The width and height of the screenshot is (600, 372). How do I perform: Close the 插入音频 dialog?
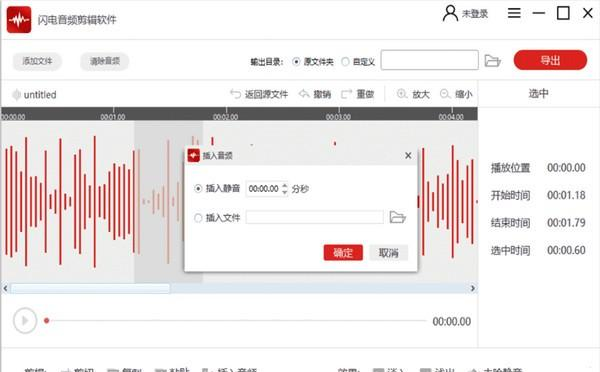(x=408, y=155)
